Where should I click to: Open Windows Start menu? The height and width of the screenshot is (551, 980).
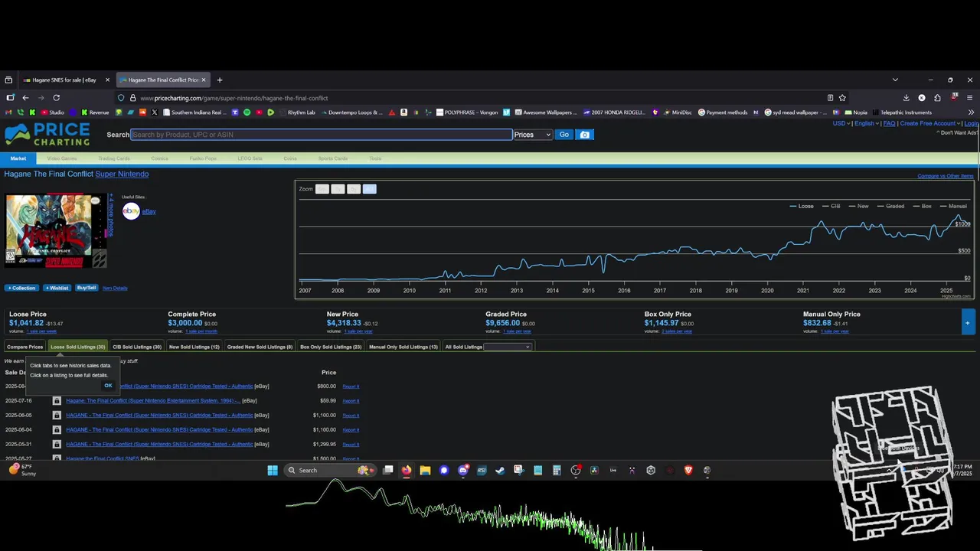pyautogui.click(x=273, y=470)
